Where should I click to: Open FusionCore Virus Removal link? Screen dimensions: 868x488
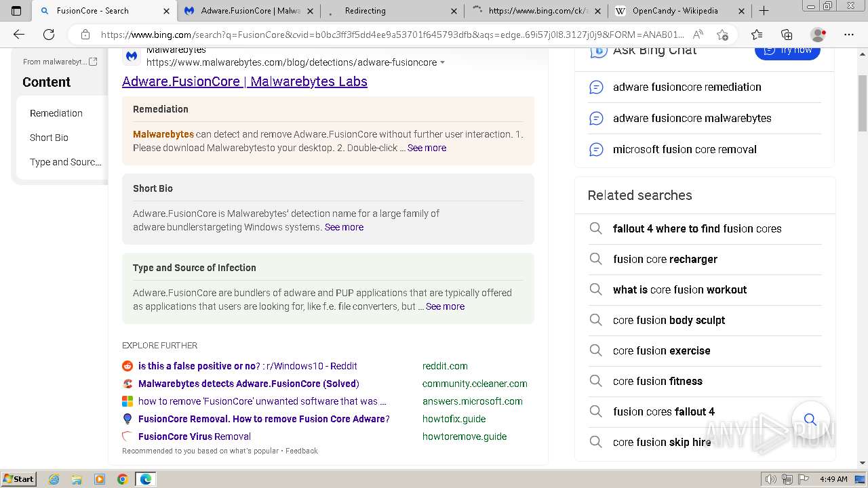click(195, 436)
